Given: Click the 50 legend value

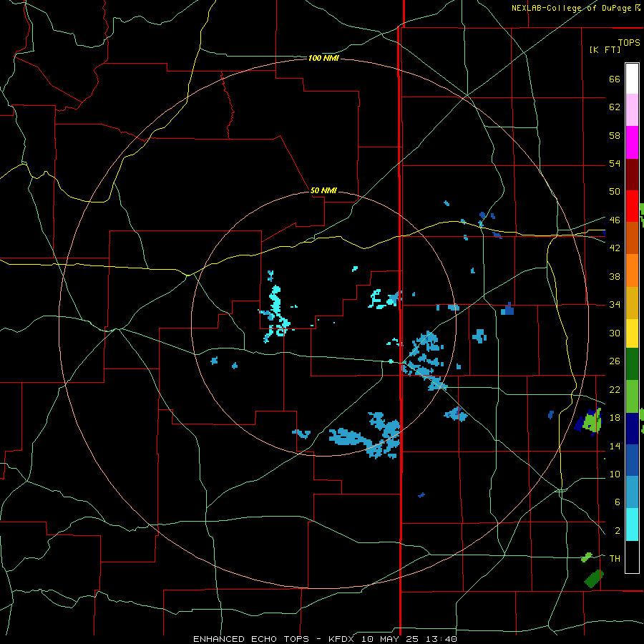Looking at the screenshot, I should point(615,192).
